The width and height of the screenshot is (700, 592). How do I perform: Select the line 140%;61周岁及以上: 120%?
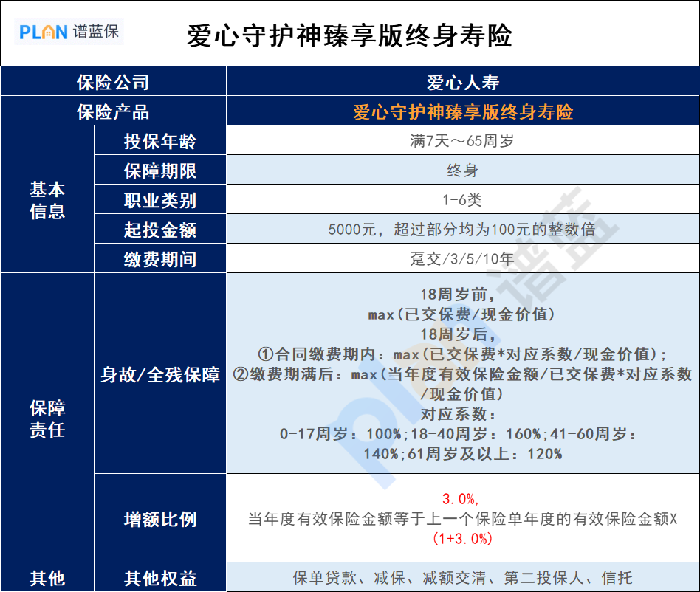click(462, 454)
